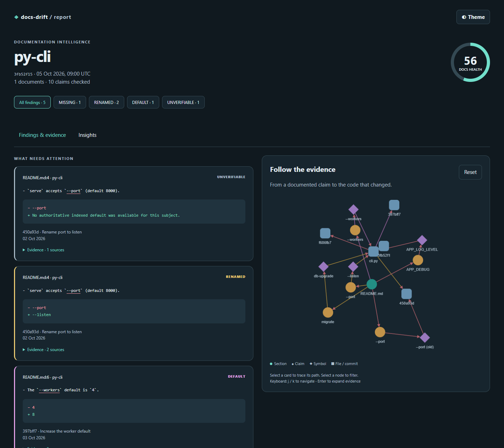
Task: Click the migrate claim node
Action: pos(328,312)
